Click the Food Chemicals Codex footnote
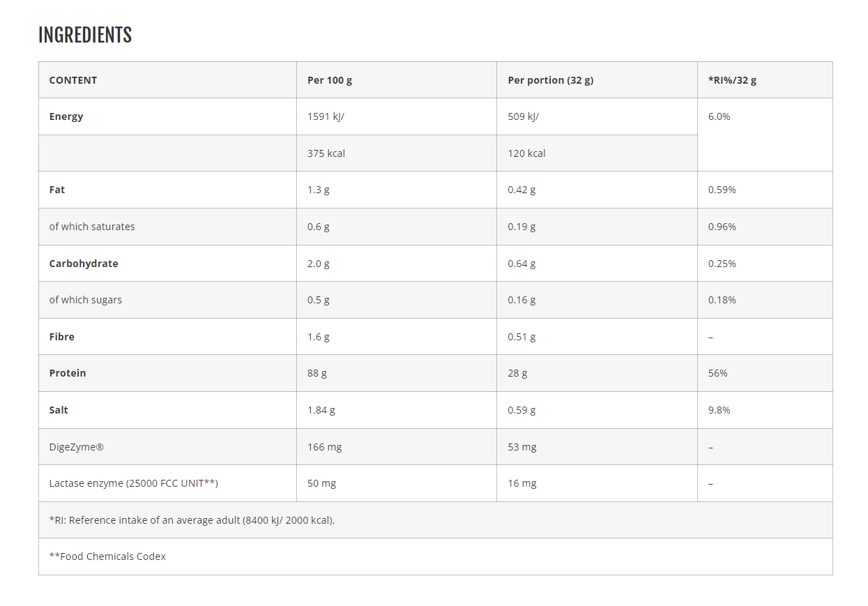 coord(107,556)
